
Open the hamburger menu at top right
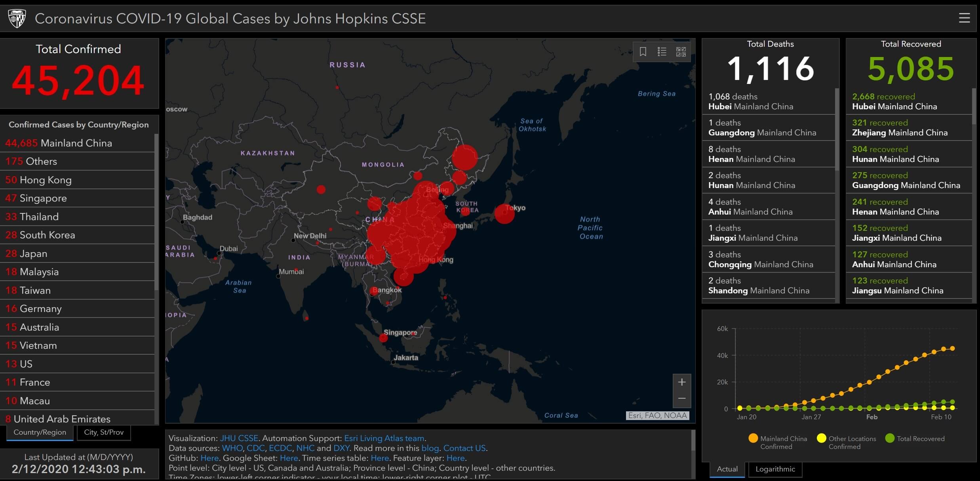tap(964, 18)
